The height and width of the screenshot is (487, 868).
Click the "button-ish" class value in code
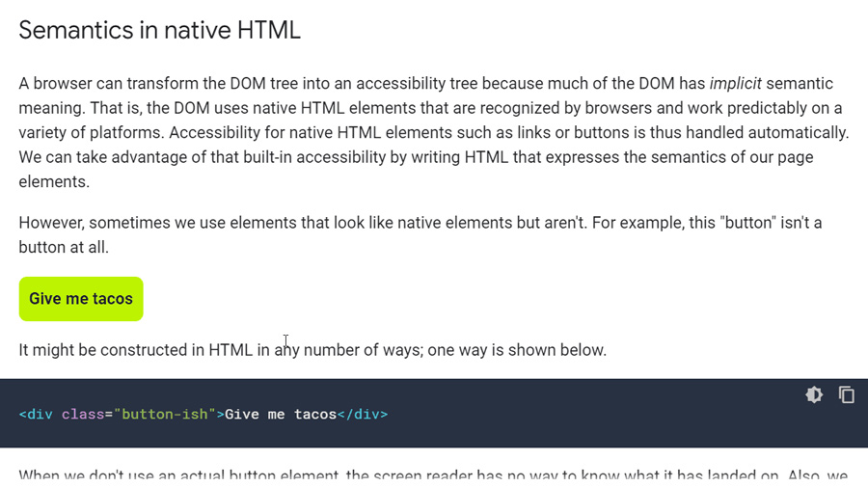point(165,415)
